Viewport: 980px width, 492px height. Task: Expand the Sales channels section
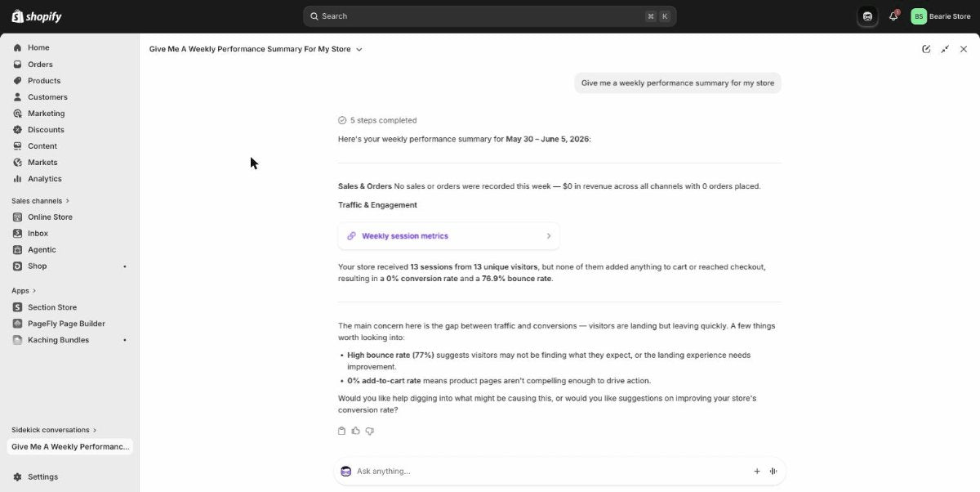(x=41, y=200)
